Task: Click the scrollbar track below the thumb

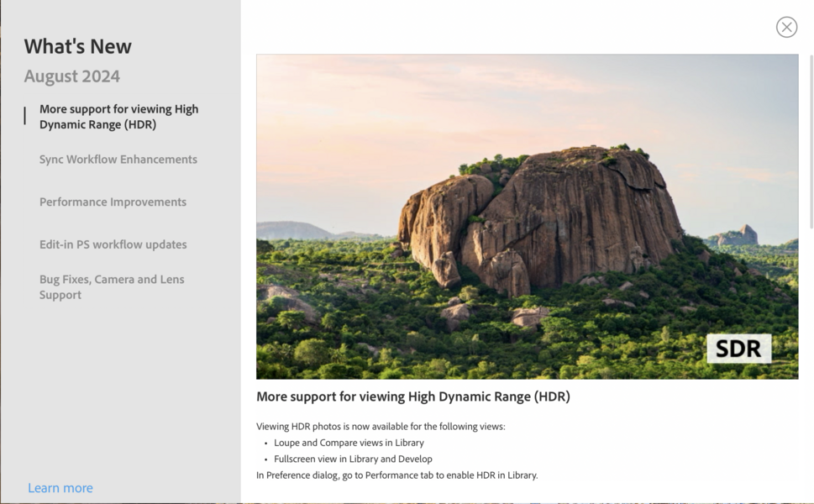Action: 811,353
